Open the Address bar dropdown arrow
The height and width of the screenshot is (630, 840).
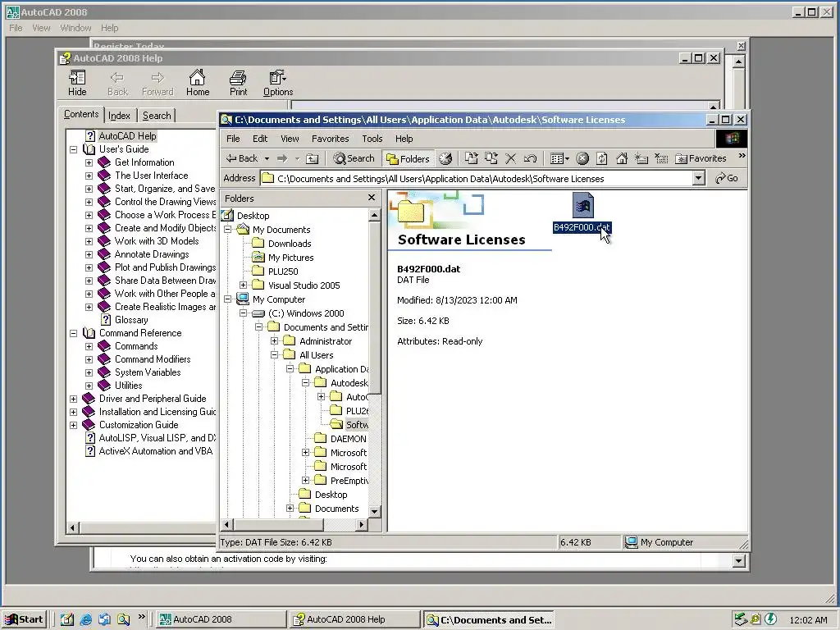[698, 178]
